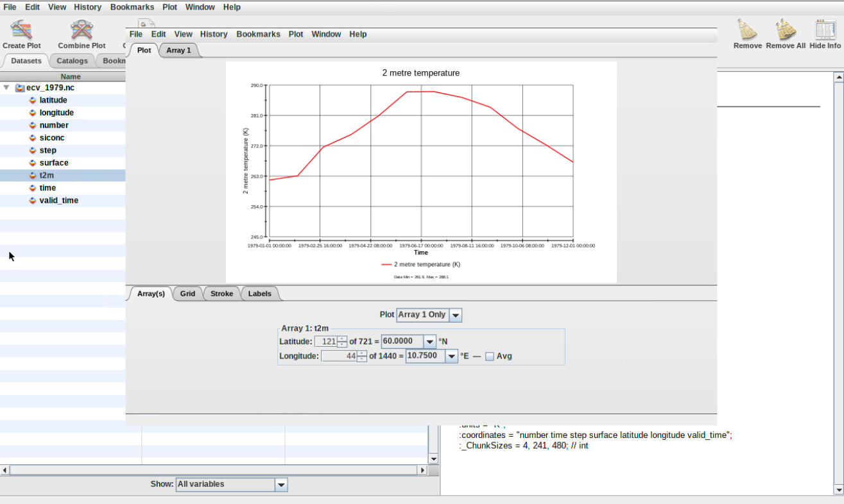Open the Latitude value dropdown arrow
Viewport: 844px width, 504px height.
(x=430, y=342)
